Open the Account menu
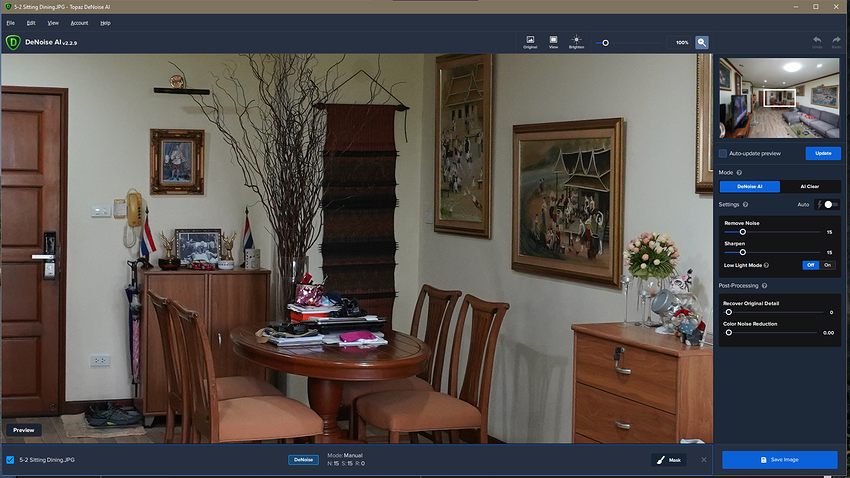Image resolution: width=850 pixels, height=478 pixels. [79, 22]
